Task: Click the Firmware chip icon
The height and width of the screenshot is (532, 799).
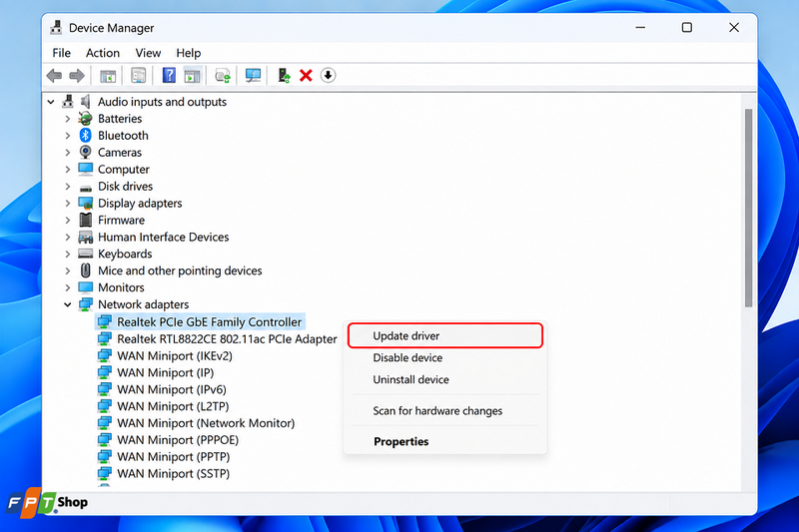Action: 85,220
